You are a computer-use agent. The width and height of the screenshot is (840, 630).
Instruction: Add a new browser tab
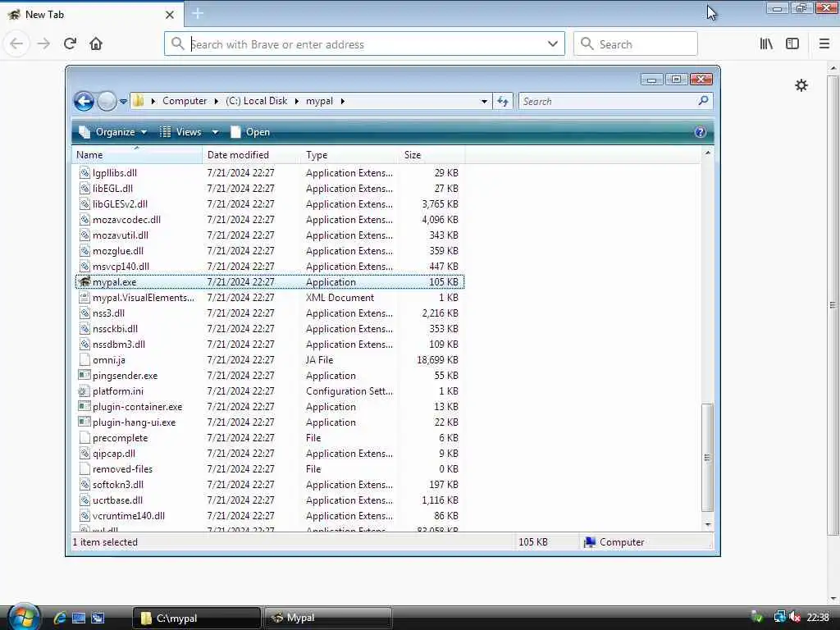[x=198, y=13]
